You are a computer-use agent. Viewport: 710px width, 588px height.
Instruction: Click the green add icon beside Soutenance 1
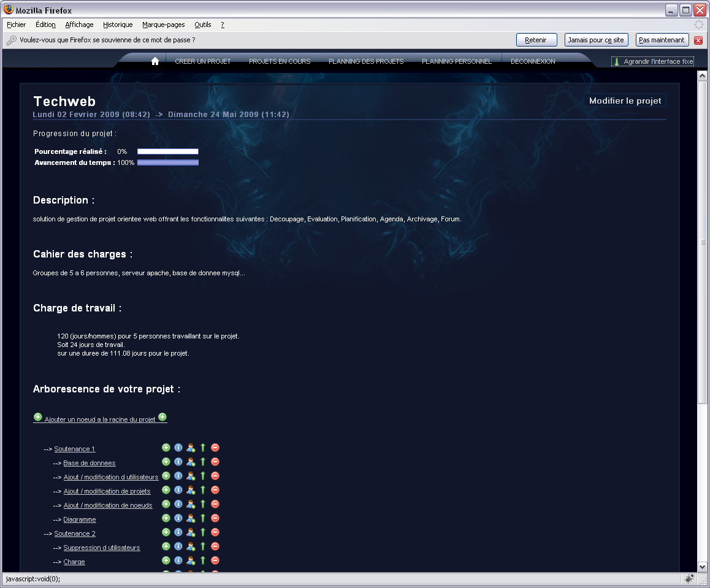[x=166, y=448]
